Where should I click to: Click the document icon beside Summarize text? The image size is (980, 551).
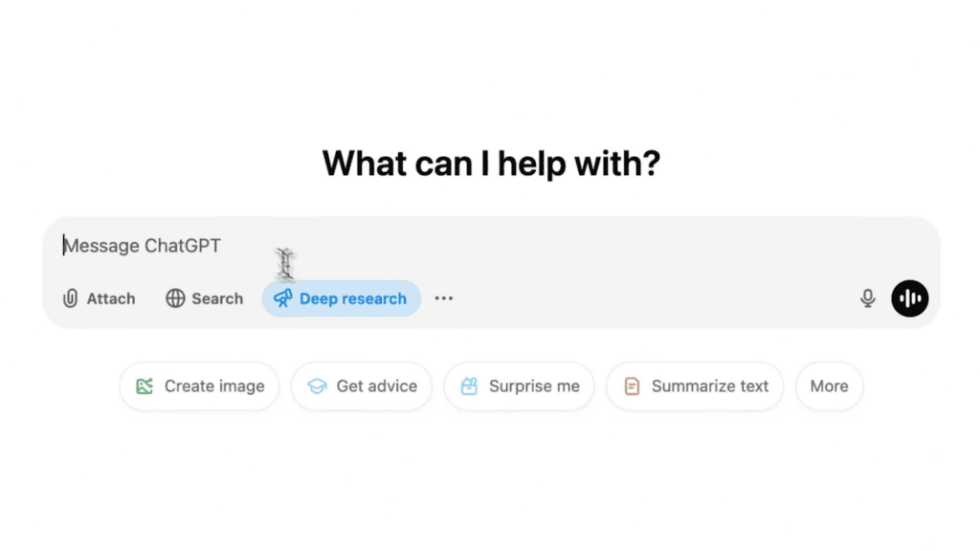tap(633, 386)
